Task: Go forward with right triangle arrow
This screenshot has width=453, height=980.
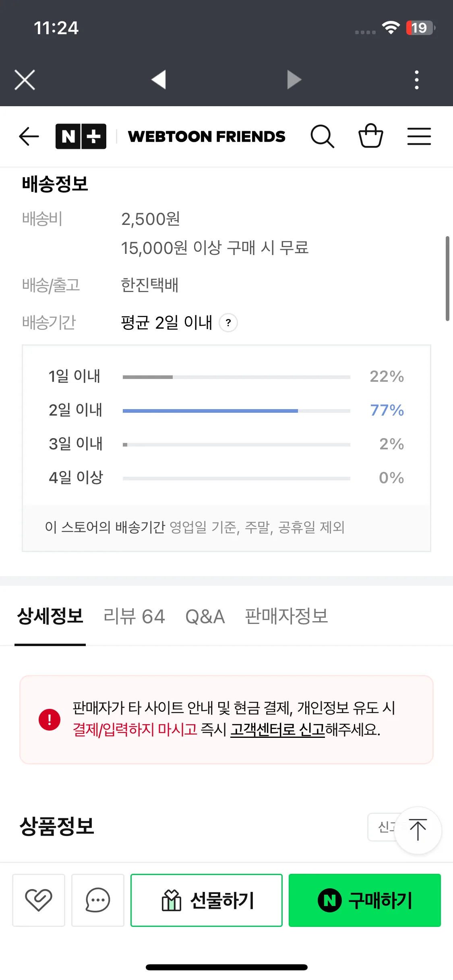Action: (x=294, y=79)
